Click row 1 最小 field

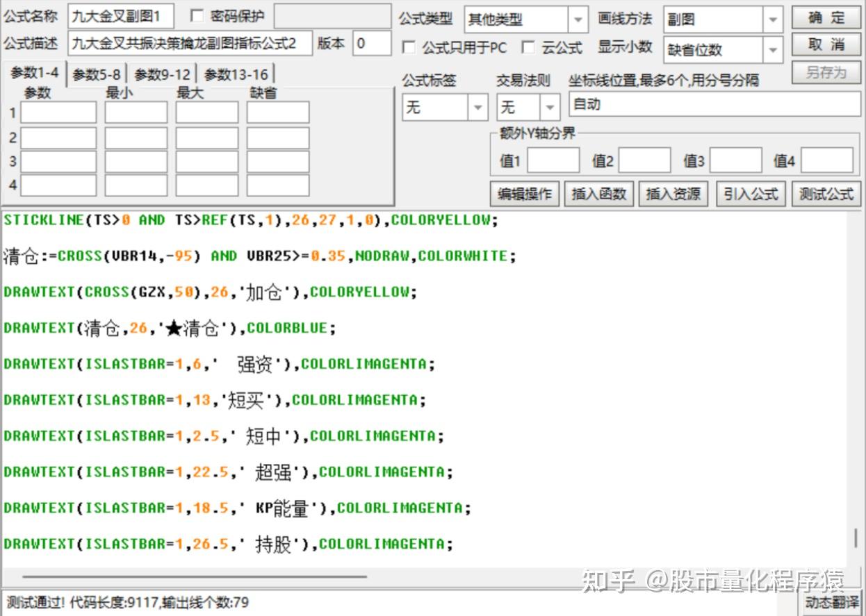coord(136,113)
